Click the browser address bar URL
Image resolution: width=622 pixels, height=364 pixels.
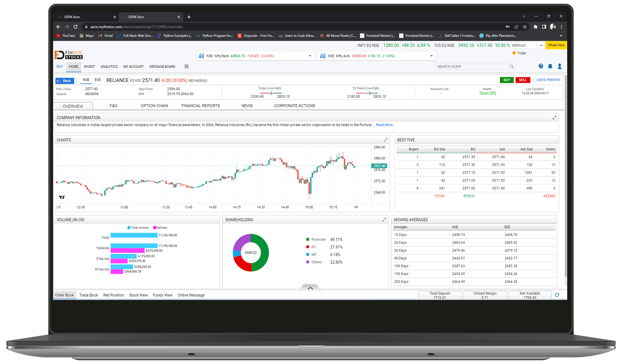point(136,27)
